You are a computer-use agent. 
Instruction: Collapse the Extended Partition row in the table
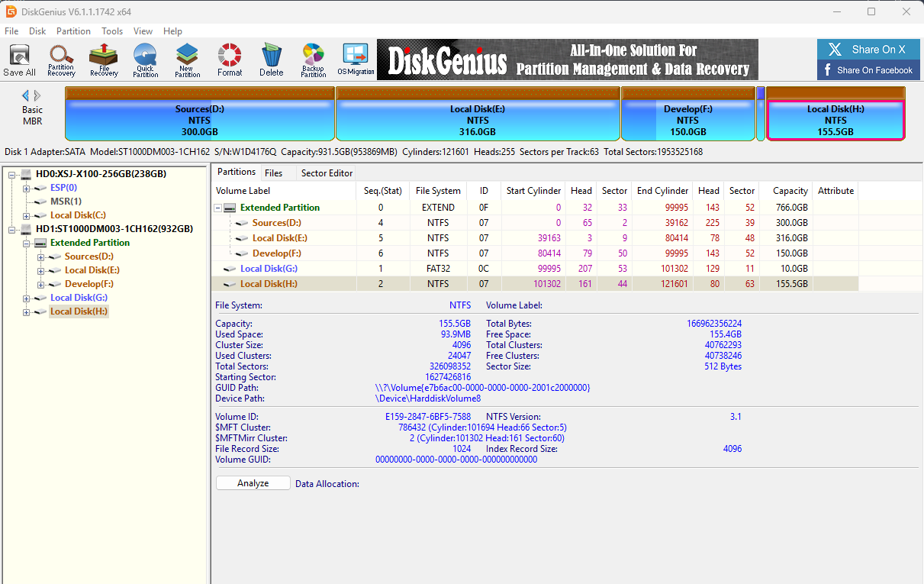[217, 208]
